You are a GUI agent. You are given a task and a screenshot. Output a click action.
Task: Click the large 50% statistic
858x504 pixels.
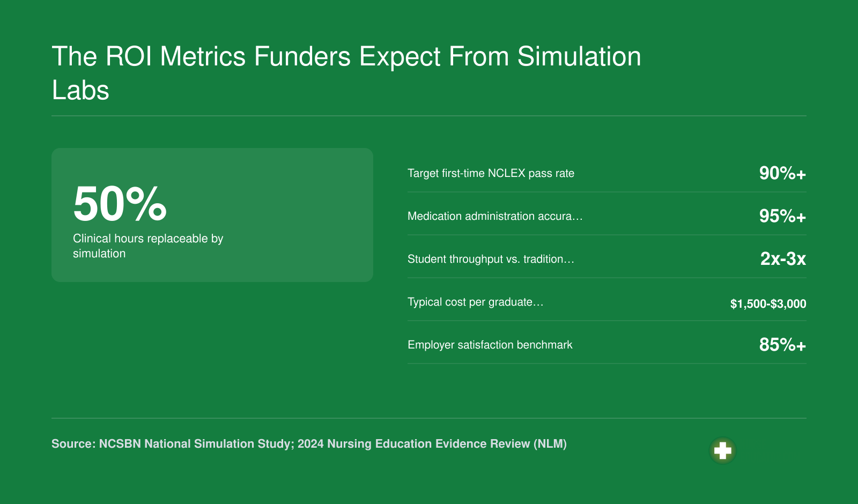pyautogui.click(x=120, y=204)
